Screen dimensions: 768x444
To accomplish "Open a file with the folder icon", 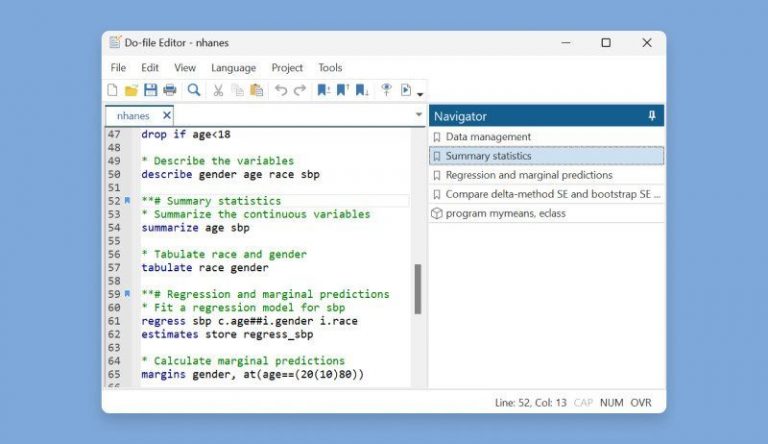I will (x=132, y=90).
